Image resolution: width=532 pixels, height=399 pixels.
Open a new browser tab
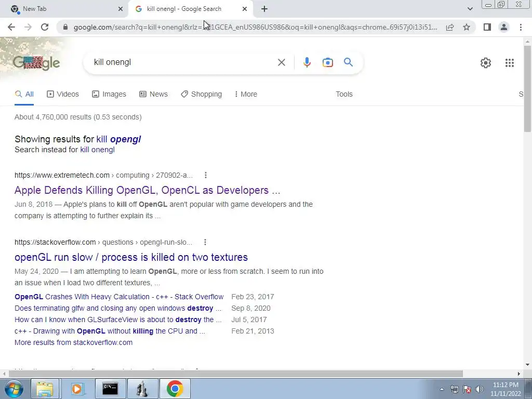pyautogui.click(x=264, y=9)
